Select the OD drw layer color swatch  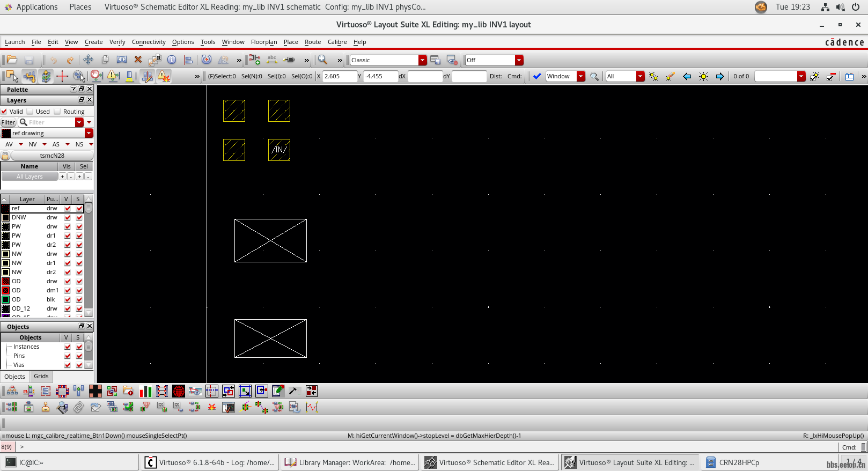point(5,281)
